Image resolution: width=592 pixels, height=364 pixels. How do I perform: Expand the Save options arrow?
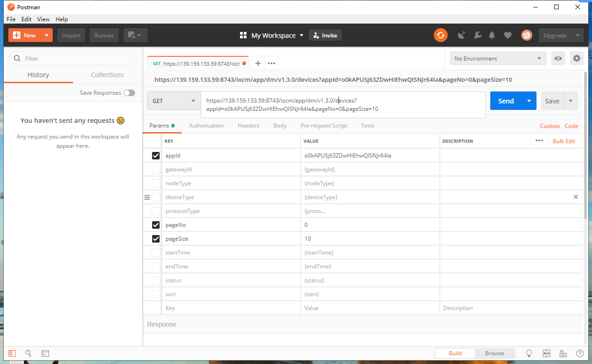click(571, 101)
